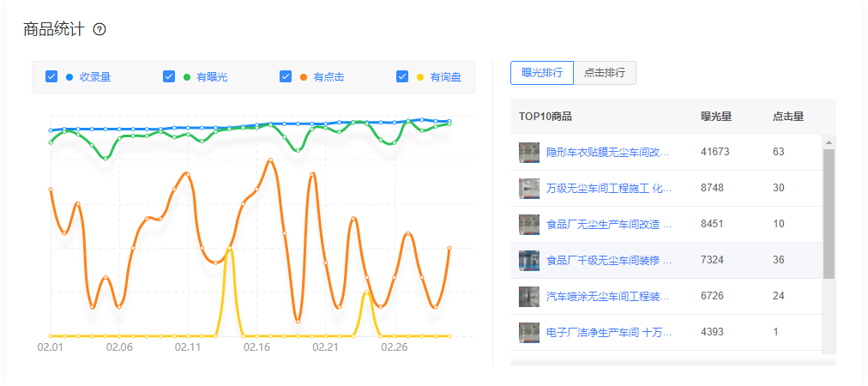Open the 隐形车衣贴膜无尘车间改 product link
868x386 pixels.
(608, 153)
